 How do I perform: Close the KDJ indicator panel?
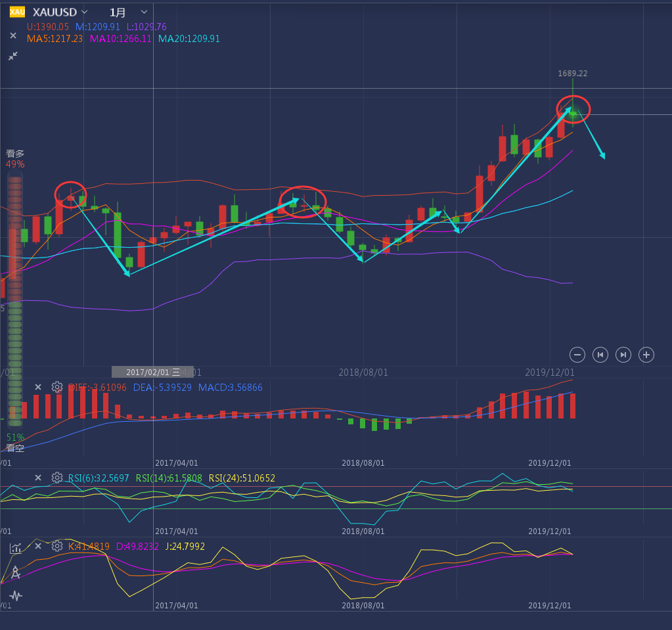[38, 546]
